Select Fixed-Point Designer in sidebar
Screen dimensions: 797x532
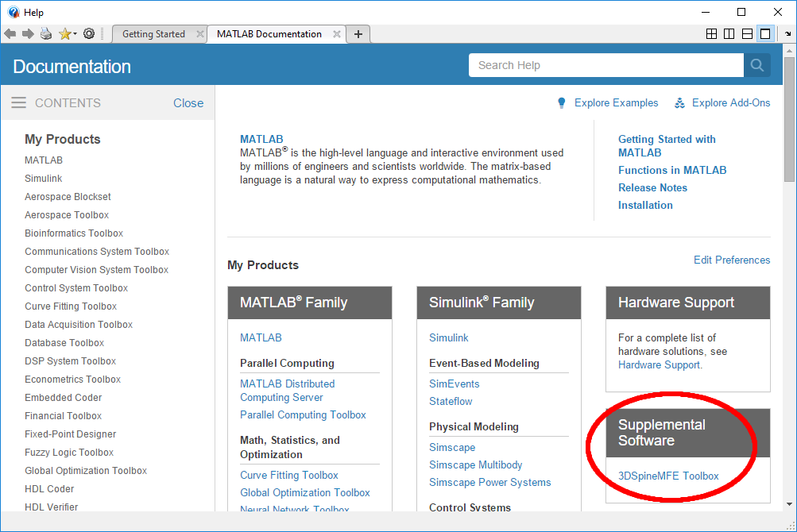coord(70,434)
